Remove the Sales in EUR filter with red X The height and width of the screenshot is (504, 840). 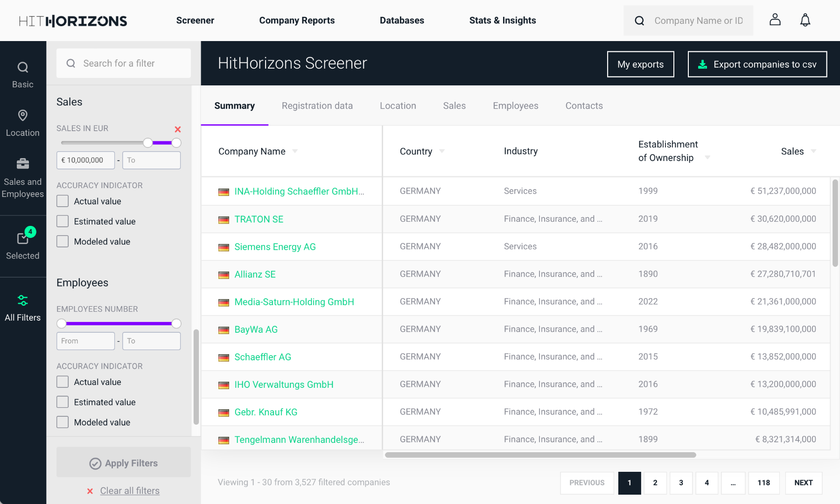(x=178, y=129)
